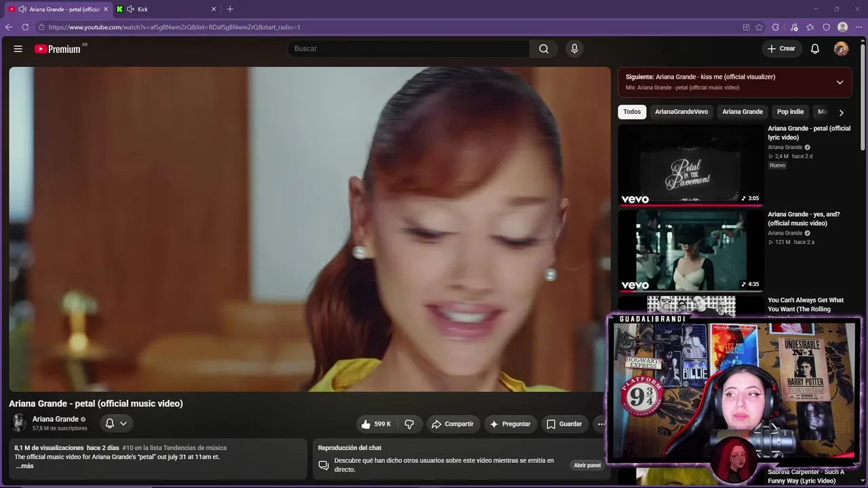Open the YouTube guide hamburger menu

pyautogui.click(x=18, y=49)
